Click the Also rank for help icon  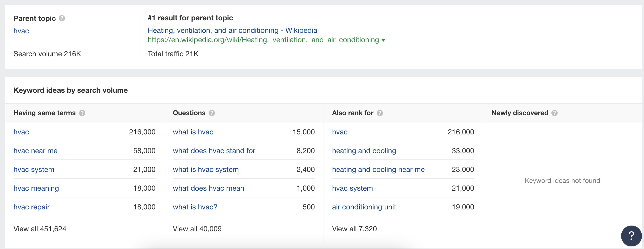tap(380, 113)
